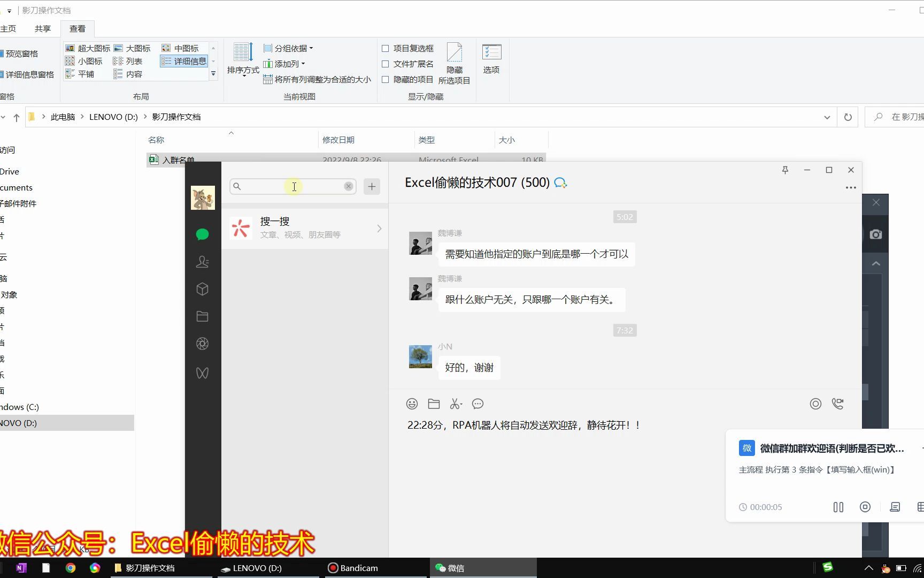Open WeChat Moments shutter icon
Viewport: 924px width, 578px height.
[202, 344]
